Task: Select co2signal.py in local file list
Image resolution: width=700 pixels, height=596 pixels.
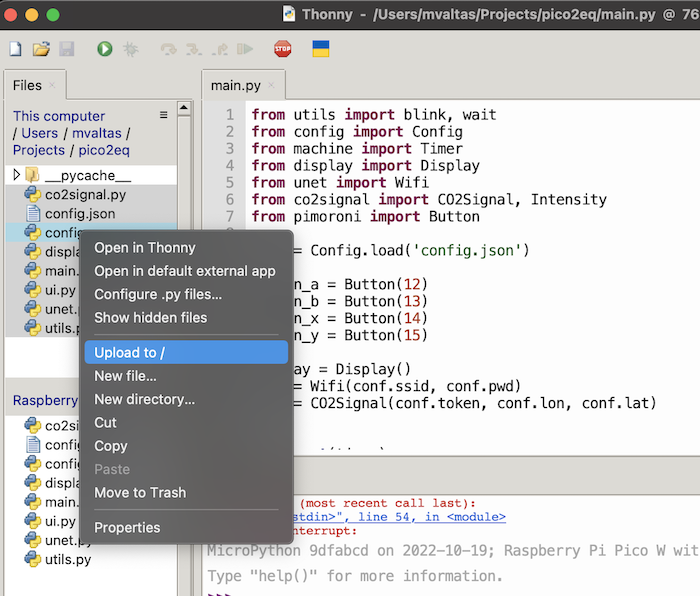Action: coord(85,195)
